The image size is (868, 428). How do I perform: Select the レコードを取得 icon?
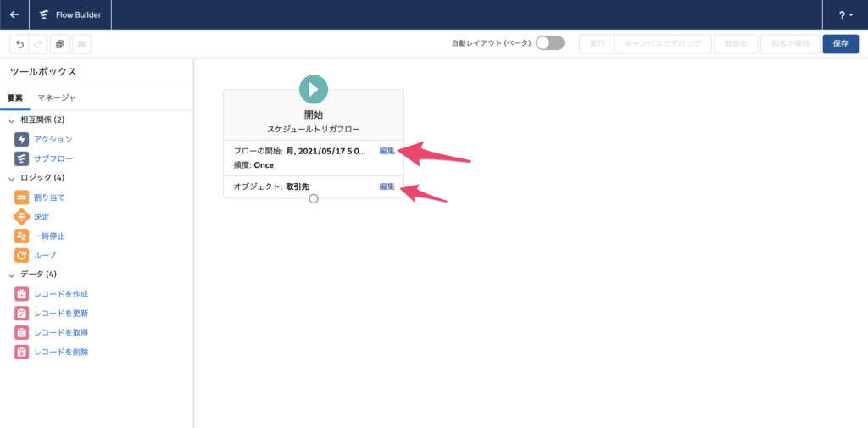click(21, 333)
